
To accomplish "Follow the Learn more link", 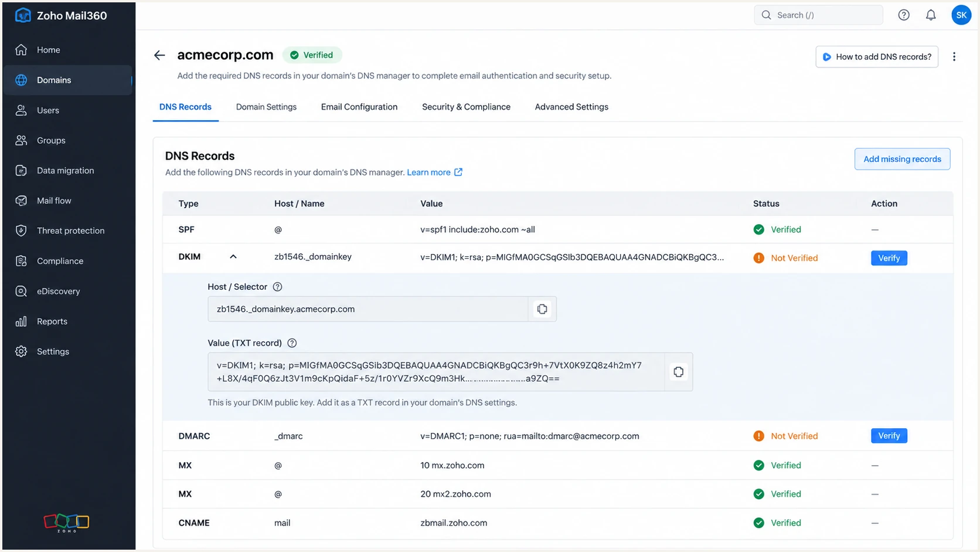I will tap(428, 172).
